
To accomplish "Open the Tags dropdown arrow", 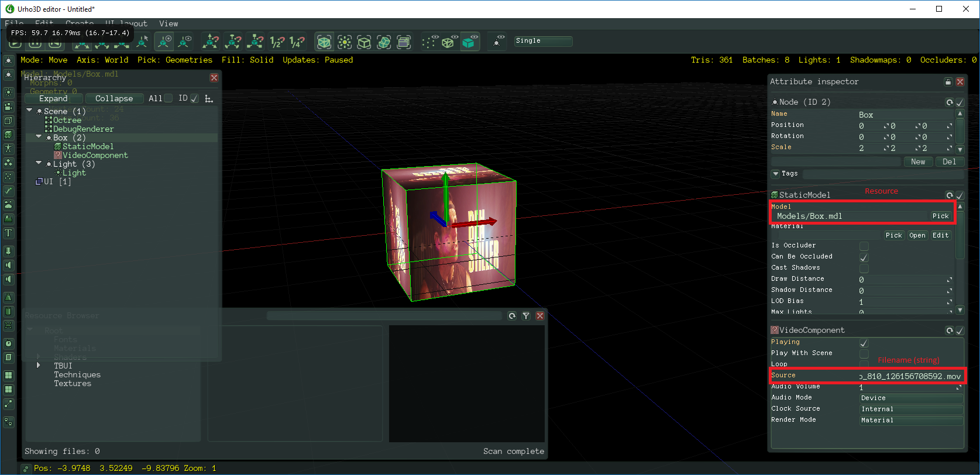I will [775, 174].
